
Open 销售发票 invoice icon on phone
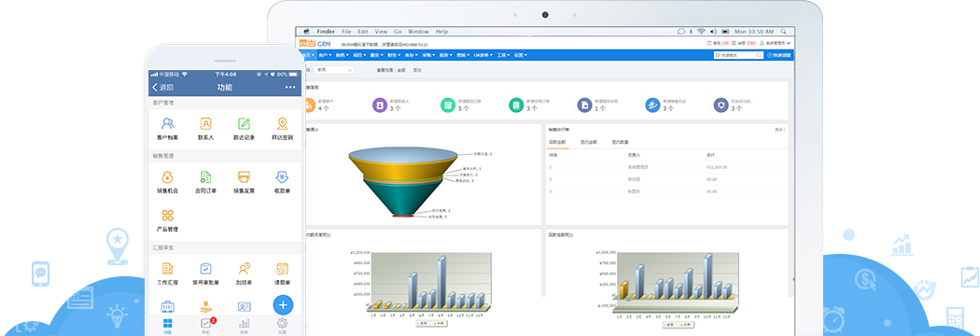point(244,176)
